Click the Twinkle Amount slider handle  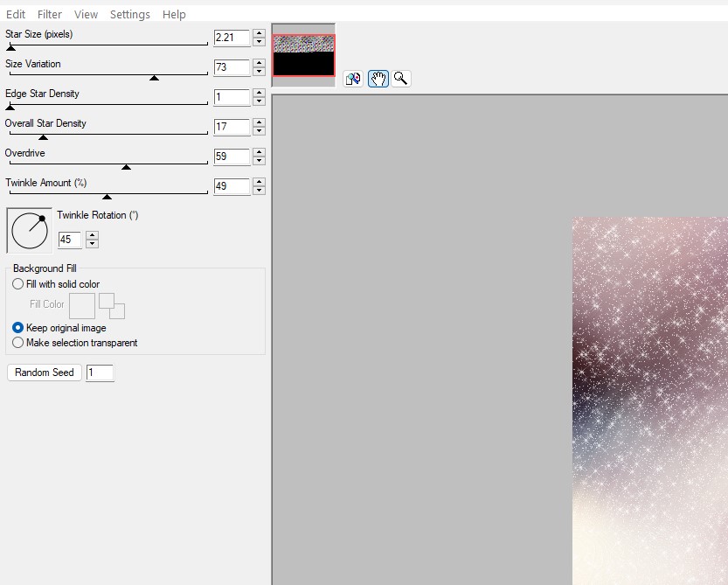tap(107, 197)
